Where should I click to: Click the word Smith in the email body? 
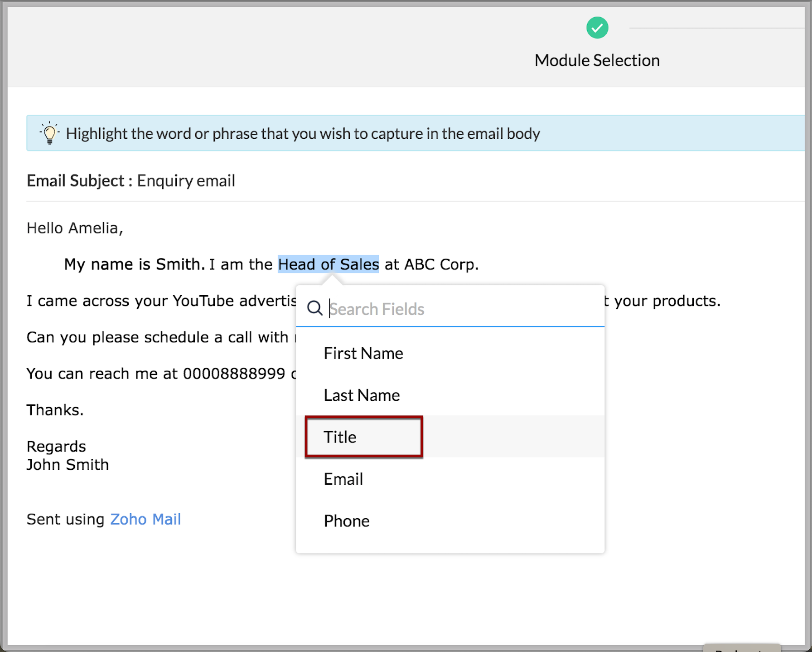click(180, 264)
